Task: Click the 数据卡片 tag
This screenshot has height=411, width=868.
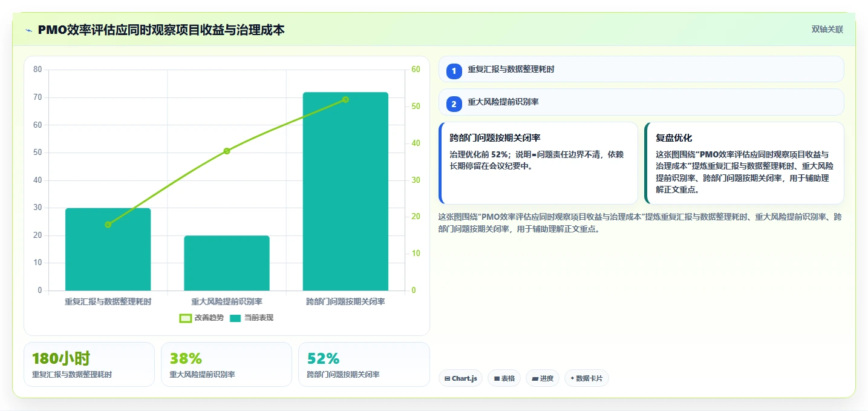Action: pyautogui.click(x=587, y=378)
